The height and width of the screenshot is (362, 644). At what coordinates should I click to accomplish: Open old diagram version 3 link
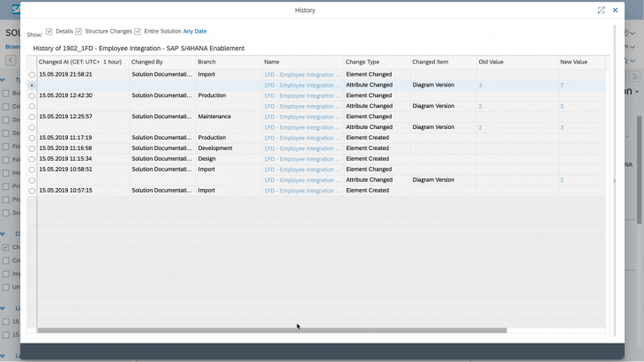coord(480,86)
